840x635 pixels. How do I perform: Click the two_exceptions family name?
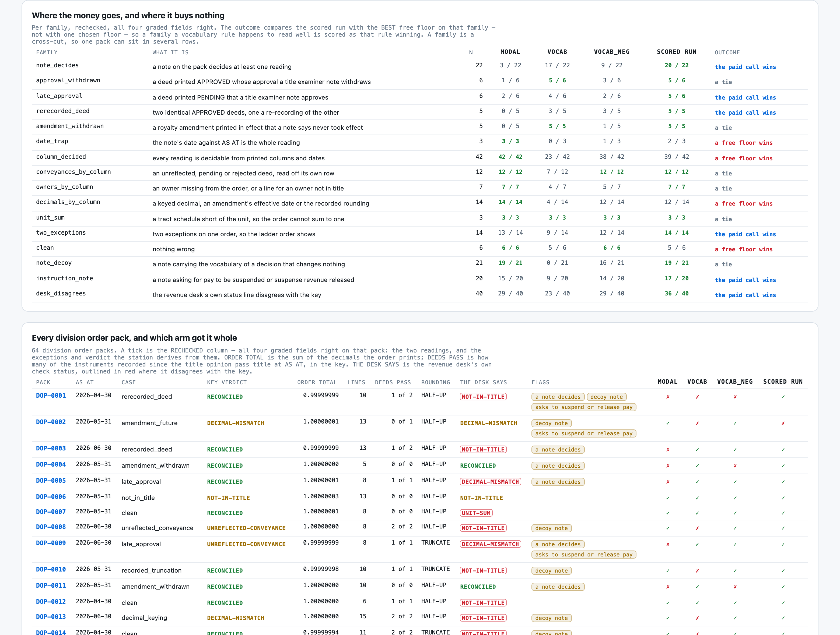61,233
